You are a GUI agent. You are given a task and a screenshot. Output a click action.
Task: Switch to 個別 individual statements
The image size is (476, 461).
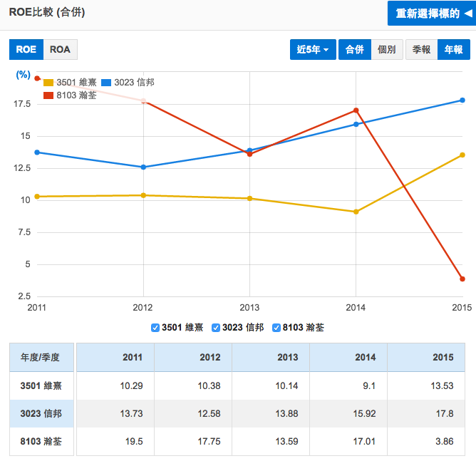click(387, 50)
